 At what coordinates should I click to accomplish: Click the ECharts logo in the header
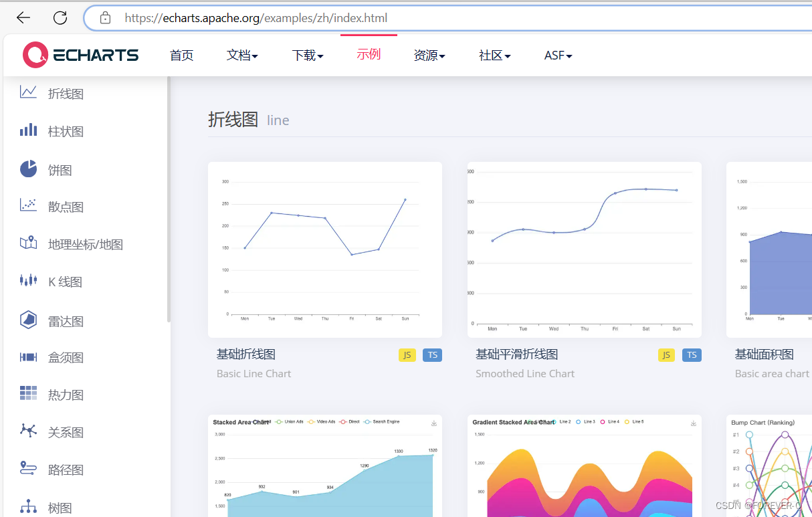[80, 55]
